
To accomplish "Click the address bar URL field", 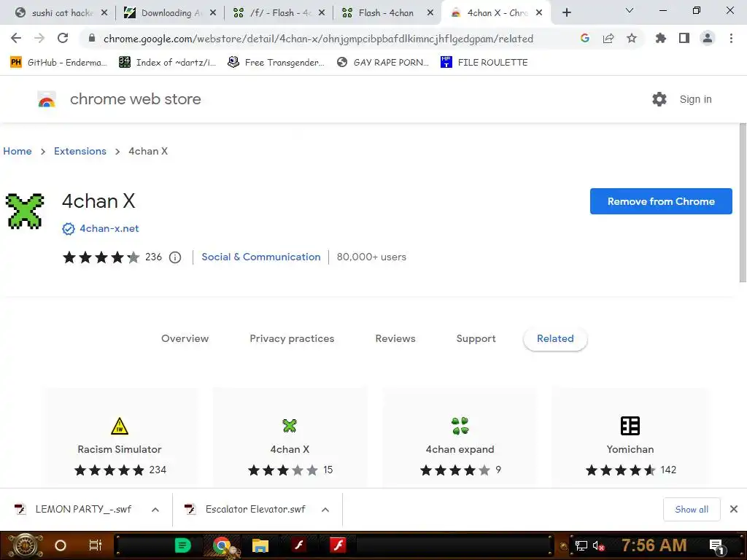I will point(318,39).
